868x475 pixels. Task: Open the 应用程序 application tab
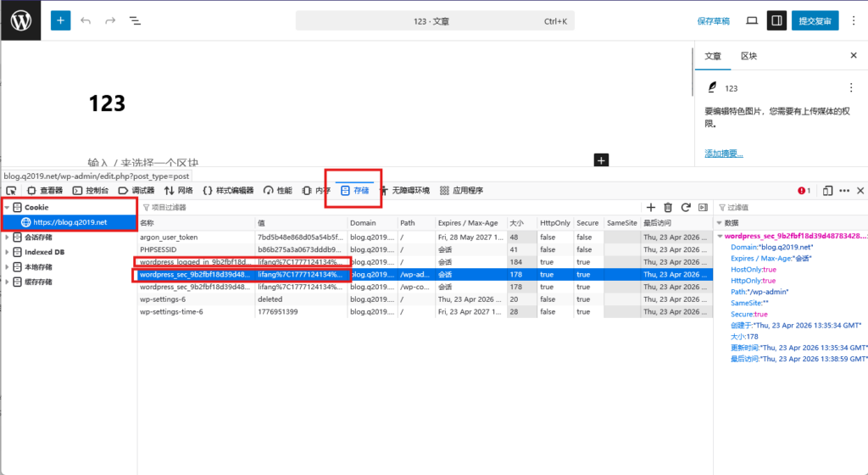461,191
